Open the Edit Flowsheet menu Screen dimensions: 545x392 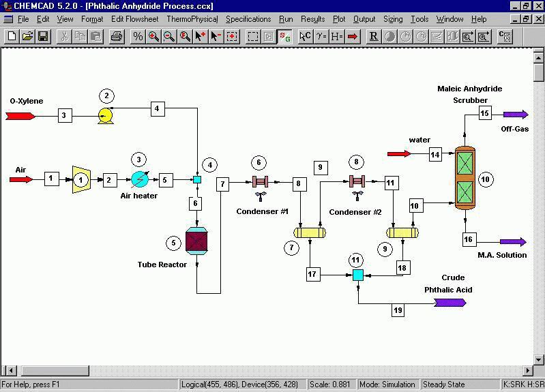tap(134, 19)
